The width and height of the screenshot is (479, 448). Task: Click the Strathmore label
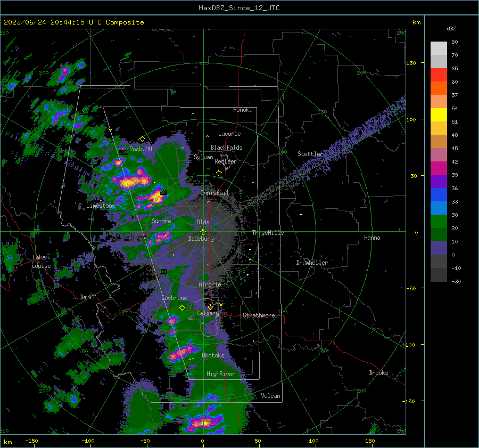click(259, 315)
